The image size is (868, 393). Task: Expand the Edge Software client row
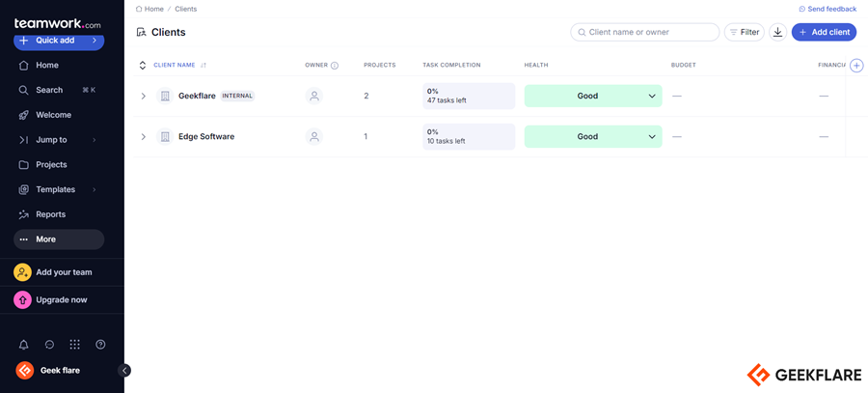point(144,136)
